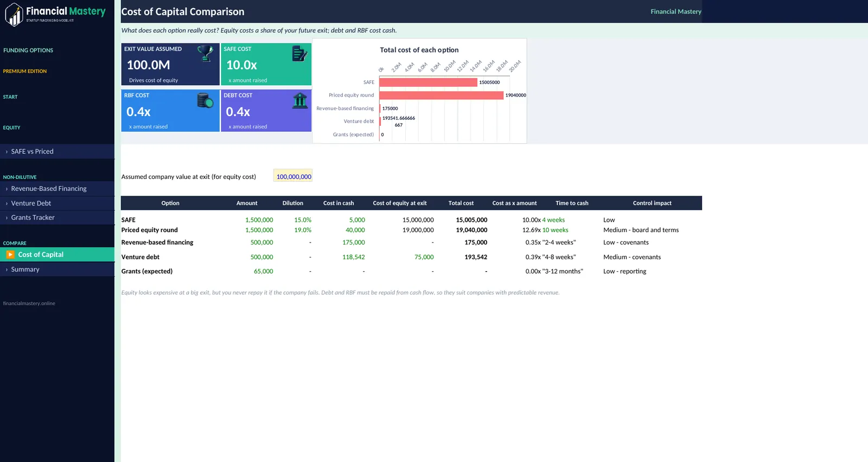Open the SAFE vs Priced sheet
This screenshot has height=462, width=868.
[58, 151]
